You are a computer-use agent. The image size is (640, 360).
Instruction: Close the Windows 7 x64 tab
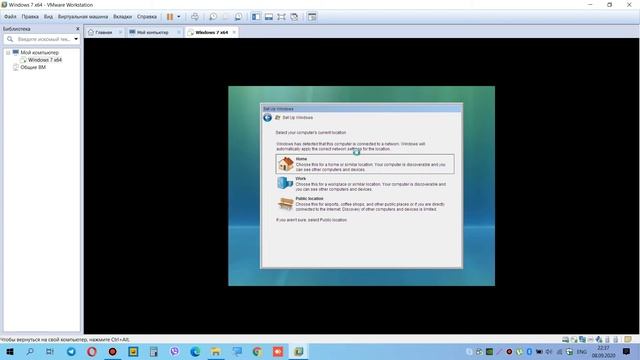coord(234,32)
